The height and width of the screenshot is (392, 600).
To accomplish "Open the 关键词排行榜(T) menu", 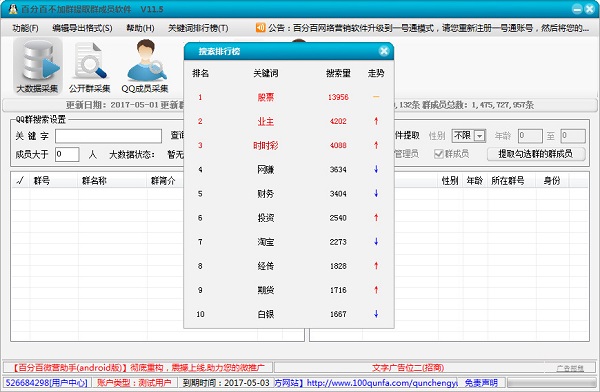I will [x=198, y=28].
